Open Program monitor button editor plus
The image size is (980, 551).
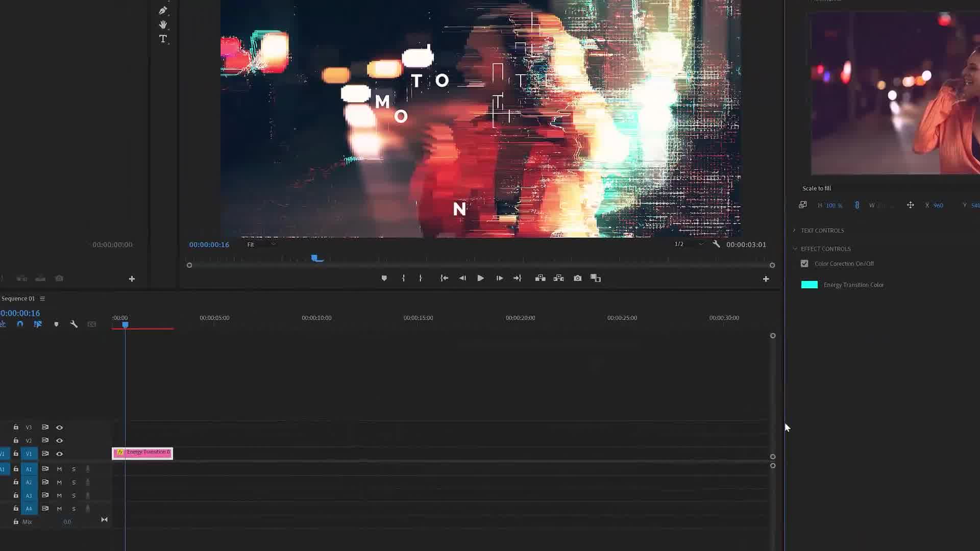(766, 279)
